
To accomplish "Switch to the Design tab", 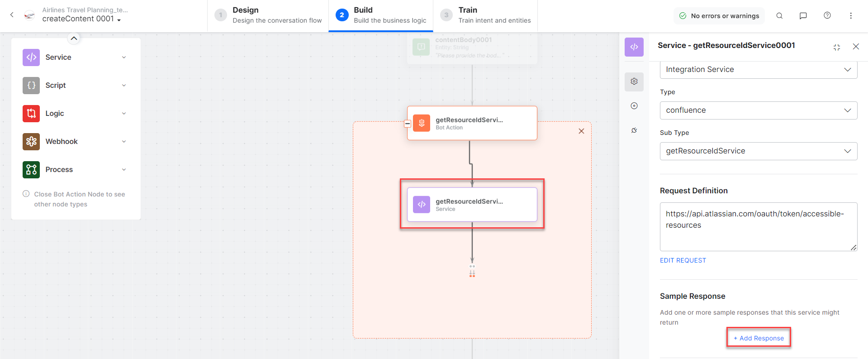I will tap(268, 15).
